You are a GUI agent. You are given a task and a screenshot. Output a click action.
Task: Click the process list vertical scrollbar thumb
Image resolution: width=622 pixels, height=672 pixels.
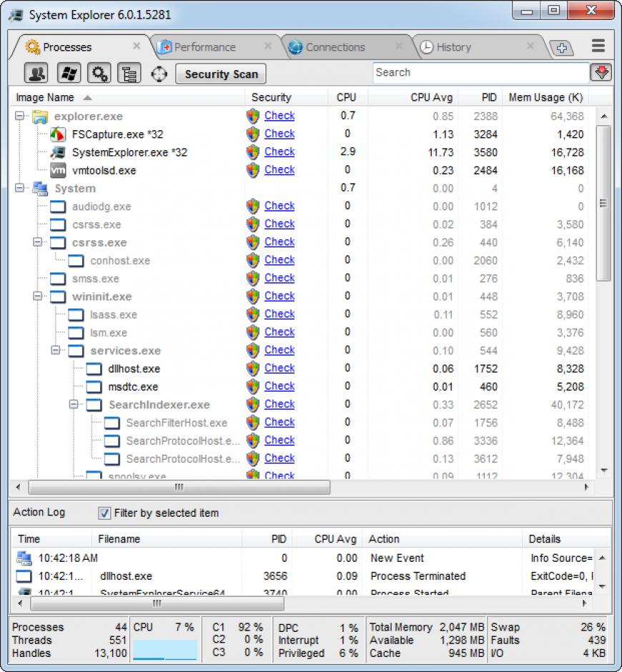603,203
